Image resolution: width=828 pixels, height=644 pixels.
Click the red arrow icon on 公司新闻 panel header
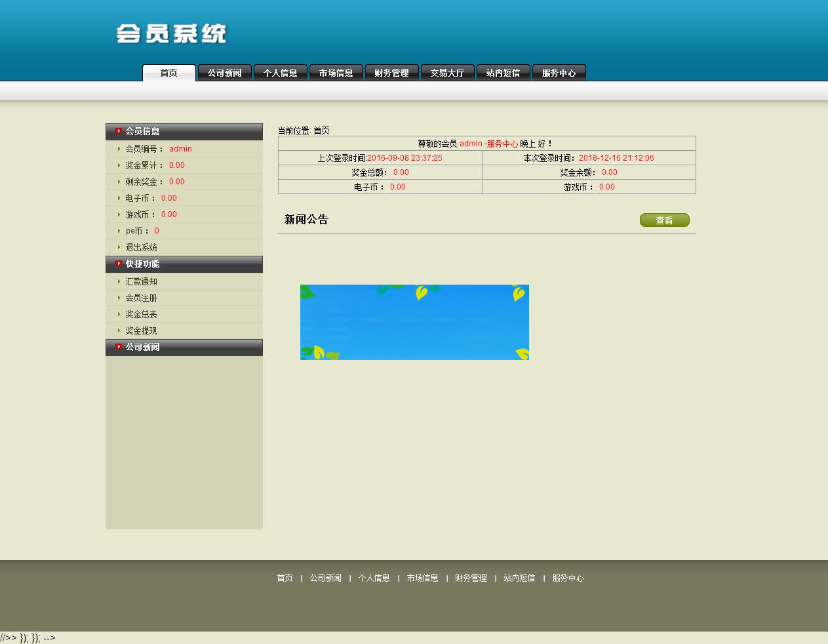(118, 347)
